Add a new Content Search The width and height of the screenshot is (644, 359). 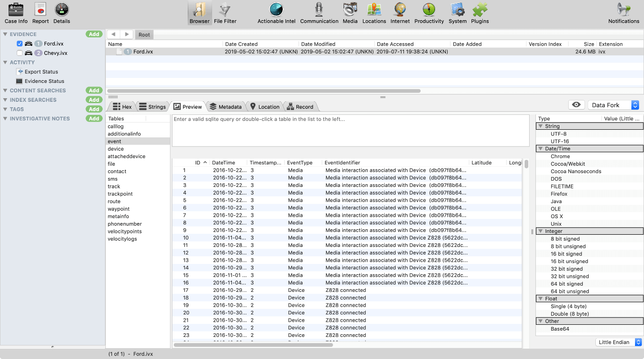point(94,90)
